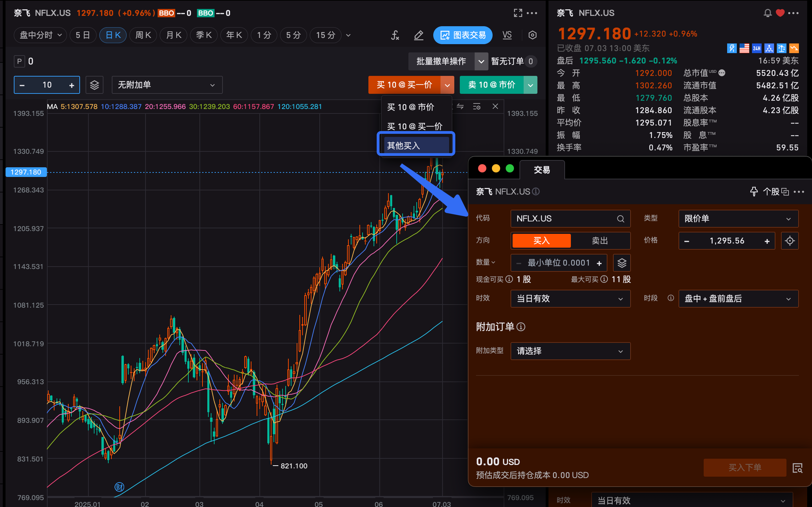Select 日K chart period
This screenshot has width=812, height=507.
[113, 35]
